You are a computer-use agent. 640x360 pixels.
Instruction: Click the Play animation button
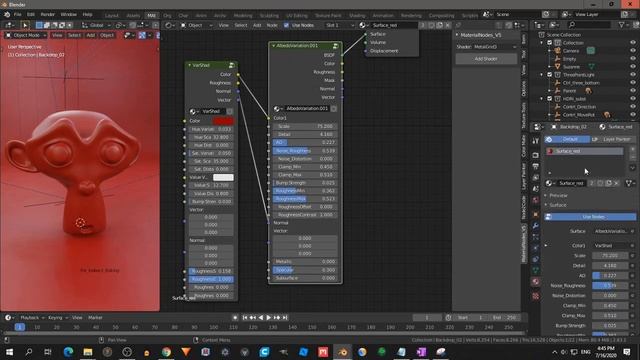tap(268, 318)
